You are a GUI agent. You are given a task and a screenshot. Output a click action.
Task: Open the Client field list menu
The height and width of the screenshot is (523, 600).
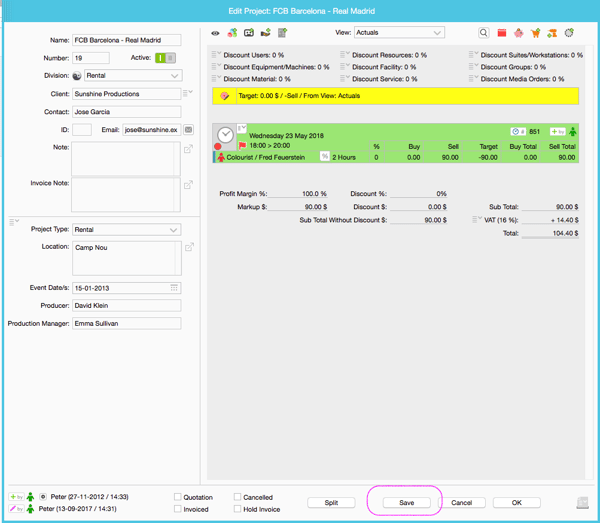point(188,93)
